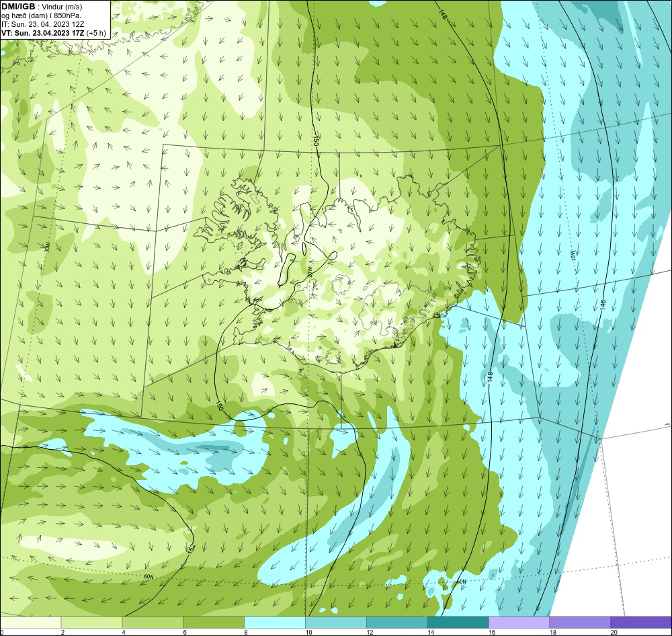Choose the 14–16 m/s dark teal swatch
The width and height of the screenshot is (672, 636).
(x=458, y=622)
